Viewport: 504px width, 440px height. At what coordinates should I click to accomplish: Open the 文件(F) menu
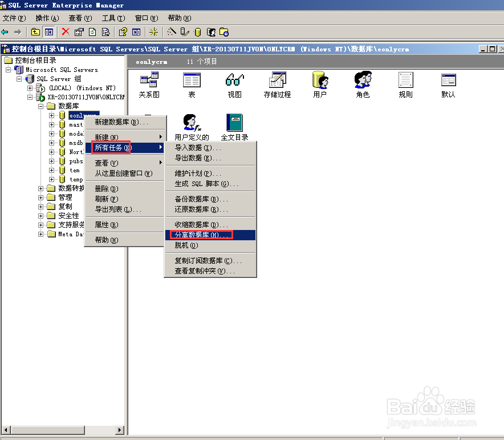(14, 18)
